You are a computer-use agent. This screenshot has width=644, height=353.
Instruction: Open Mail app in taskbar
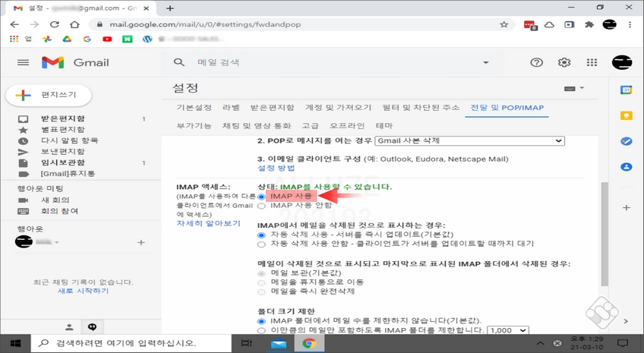click(x=279, y=343)
